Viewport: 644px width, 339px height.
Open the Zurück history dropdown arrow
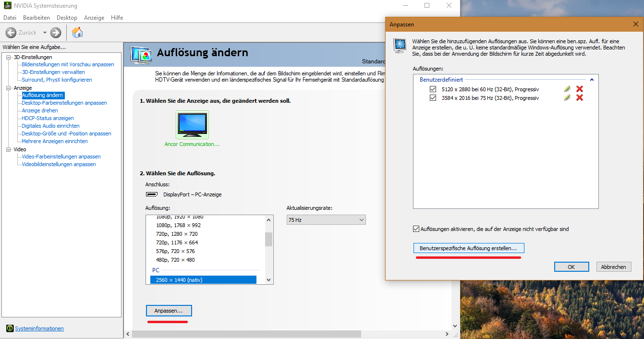(45, 33)
